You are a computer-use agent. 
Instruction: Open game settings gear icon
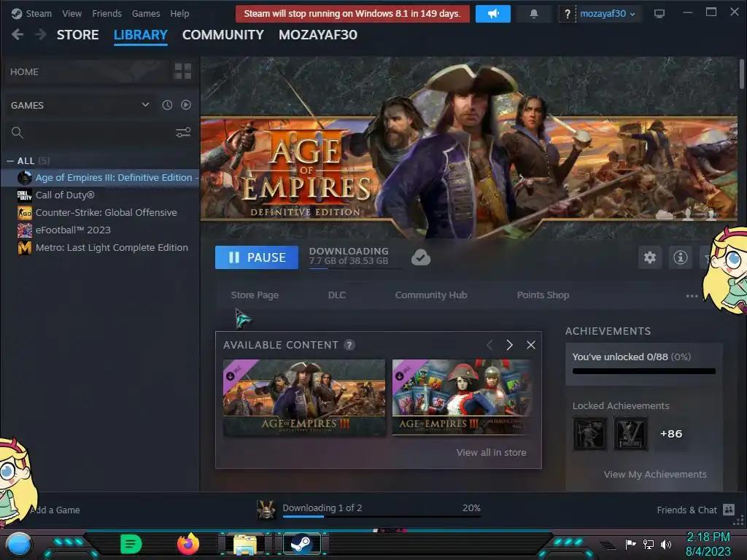pos(650,257)
